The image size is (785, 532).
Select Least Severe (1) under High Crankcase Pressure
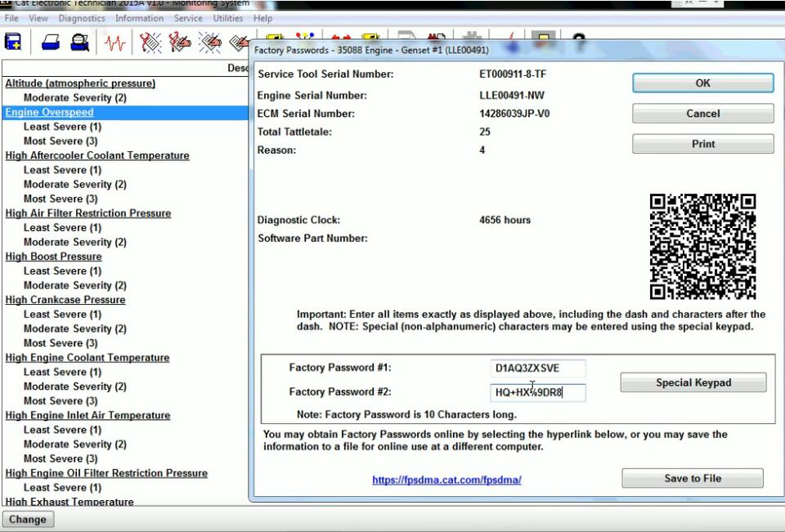click(x=63, y=315)
